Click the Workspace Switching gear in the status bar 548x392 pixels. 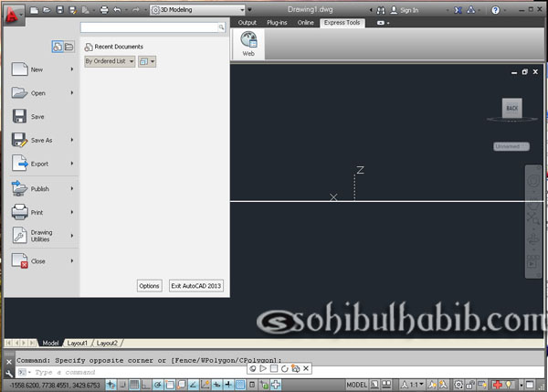tap(458, 385)
